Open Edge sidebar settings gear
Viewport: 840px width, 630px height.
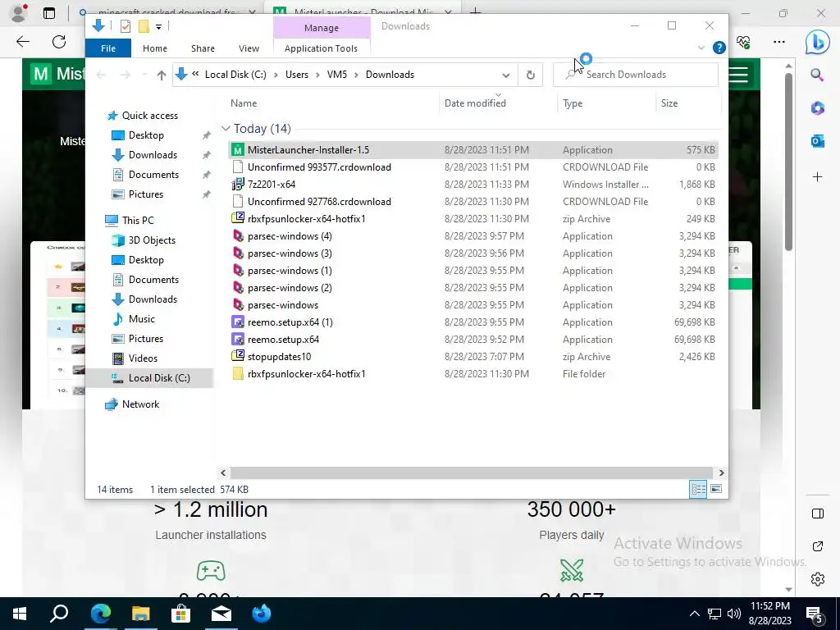(818, 579)
